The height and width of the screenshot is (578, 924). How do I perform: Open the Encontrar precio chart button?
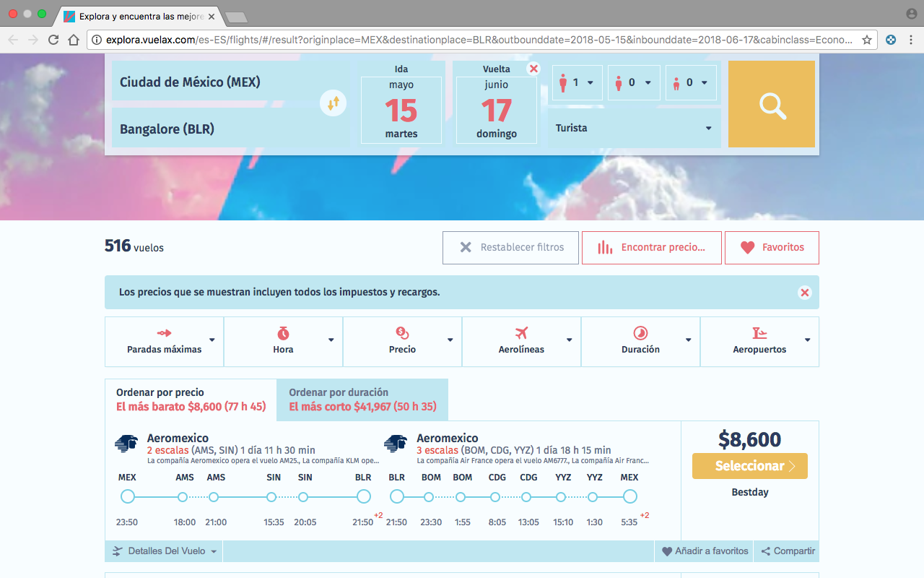coord(652,247)
